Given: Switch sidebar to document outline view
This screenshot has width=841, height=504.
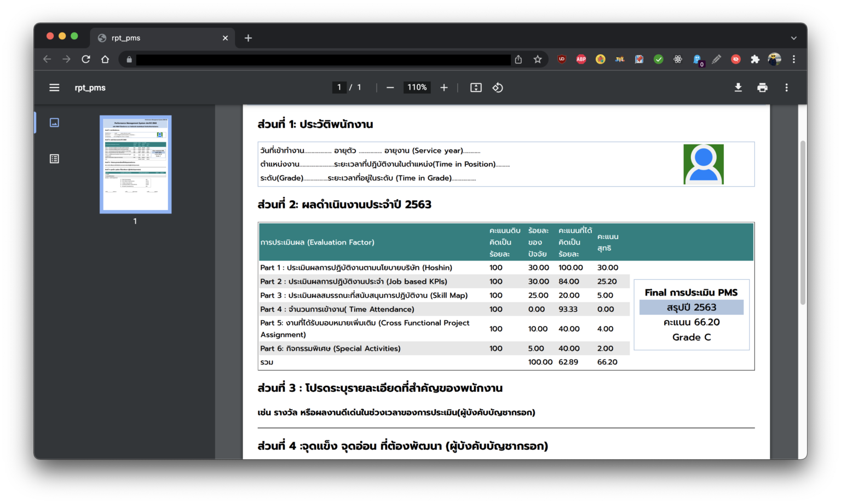Looking at the screenshot, I should 54,159.
